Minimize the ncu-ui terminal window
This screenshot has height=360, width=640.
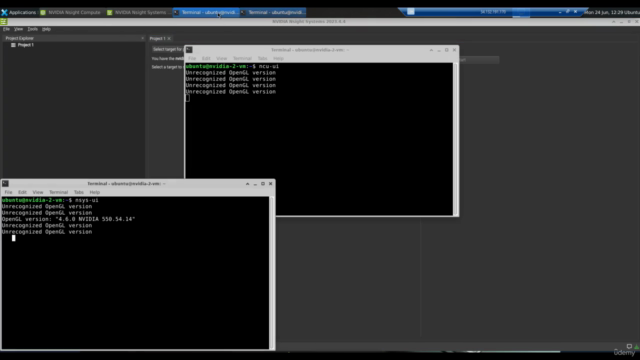[x=439, y=50]
